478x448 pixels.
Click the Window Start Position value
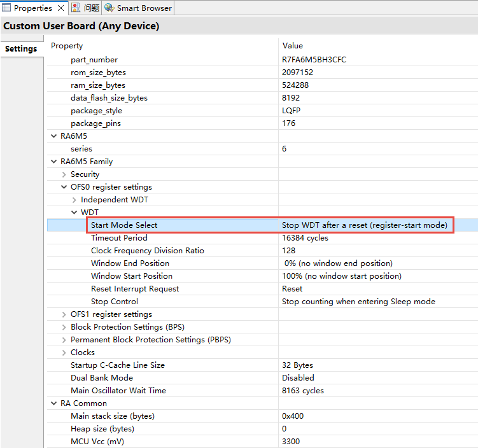tap(341, 276)
